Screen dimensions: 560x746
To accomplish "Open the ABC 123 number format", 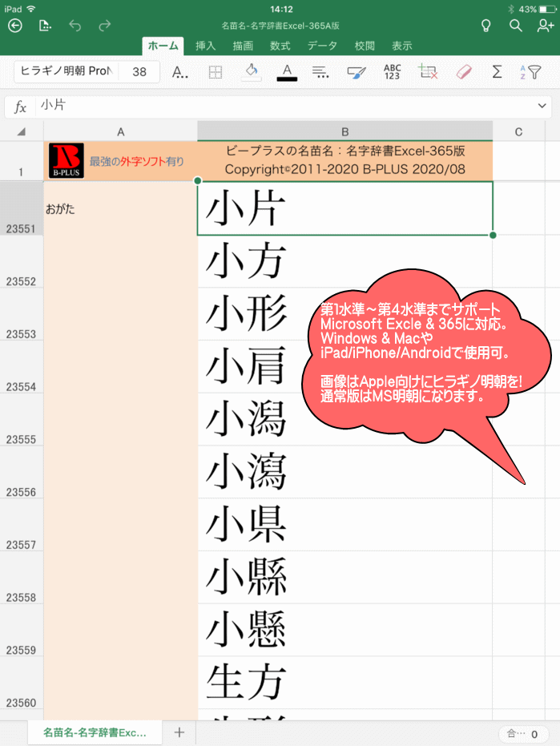I will tap(392, 72).
